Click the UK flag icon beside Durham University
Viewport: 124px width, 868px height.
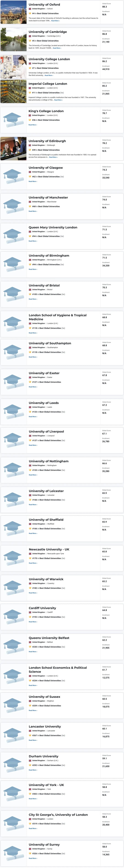click(30, 761)
